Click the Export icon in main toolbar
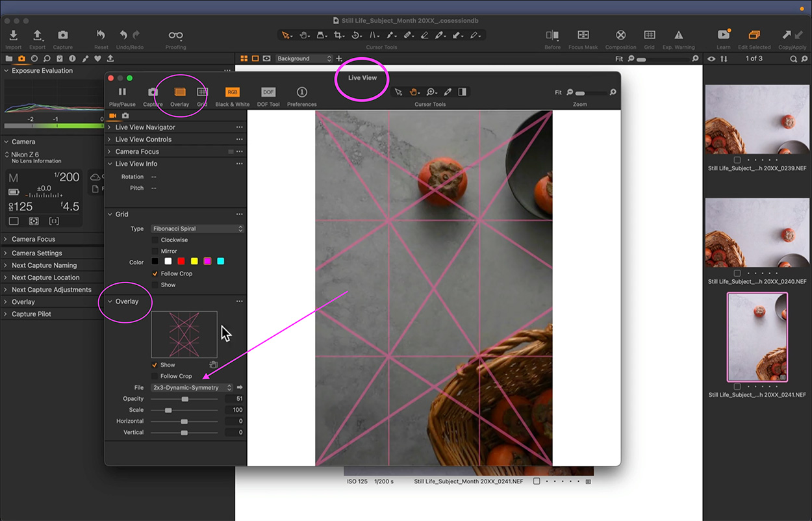Image resolution: width=812 pixels, height=521 pixels. [38, 35]
